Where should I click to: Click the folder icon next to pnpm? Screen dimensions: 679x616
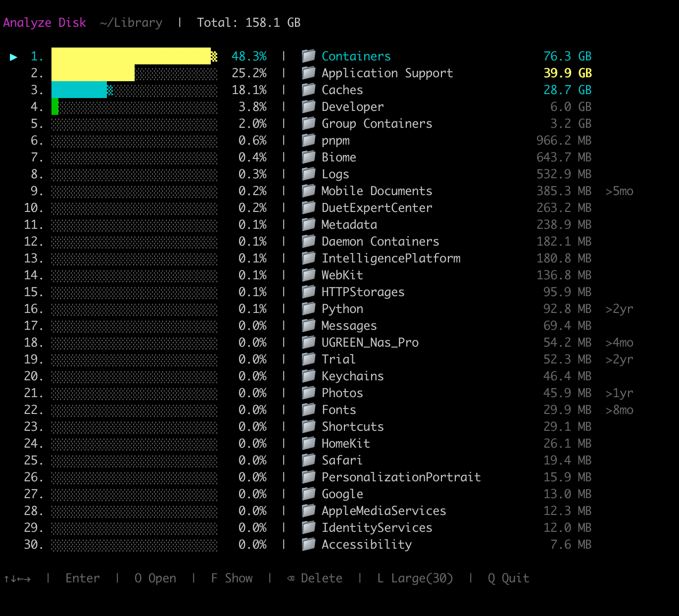click(x=308, y=140)
